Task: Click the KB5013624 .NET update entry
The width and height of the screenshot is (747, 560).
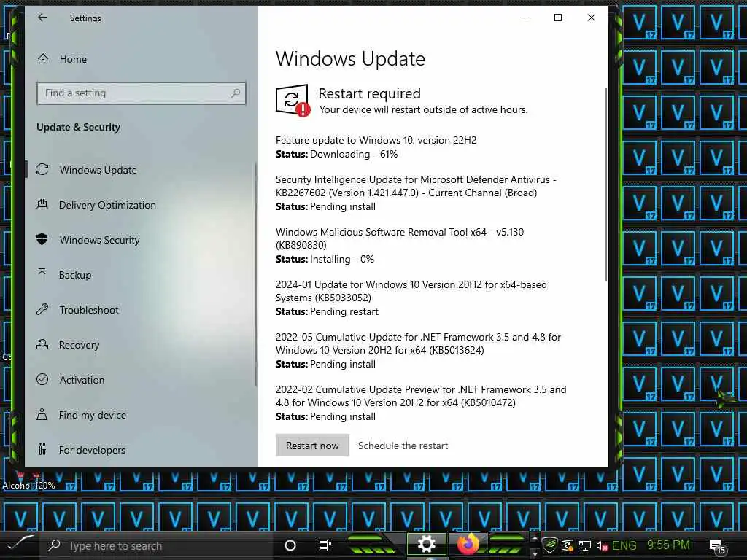Action: click(x=418, y=343)
